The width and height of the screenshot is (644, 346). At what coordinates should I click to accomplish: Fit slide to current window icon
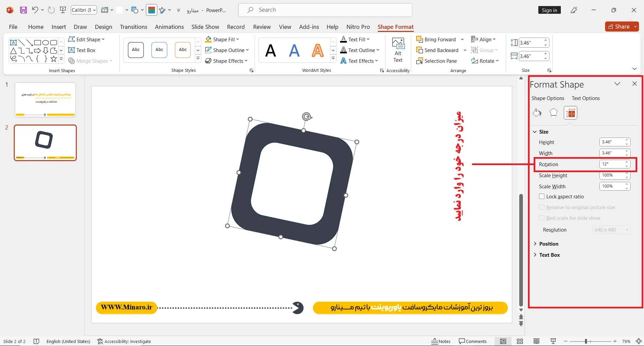point(639,341)
